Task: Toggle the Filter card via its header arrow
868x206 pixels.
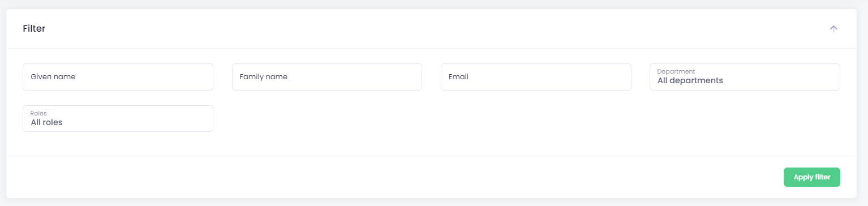Action: [x=833, y=29]
